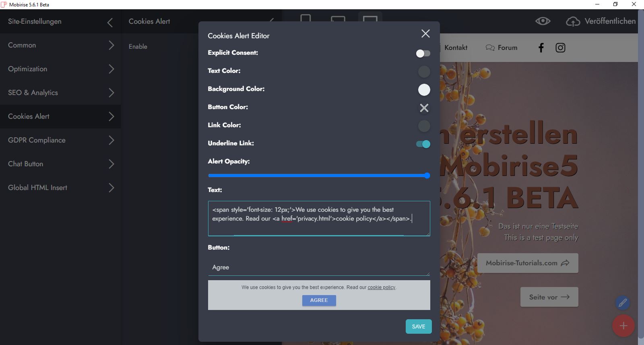The image size is (644, 345).
Task: Click the Enable label in Cookies Alert panel
Action: pos(138,47)
